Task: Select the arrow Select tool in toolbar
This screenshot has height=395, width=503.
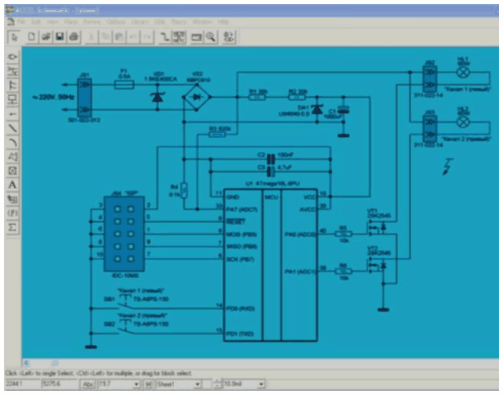Action: coord(14,37)
